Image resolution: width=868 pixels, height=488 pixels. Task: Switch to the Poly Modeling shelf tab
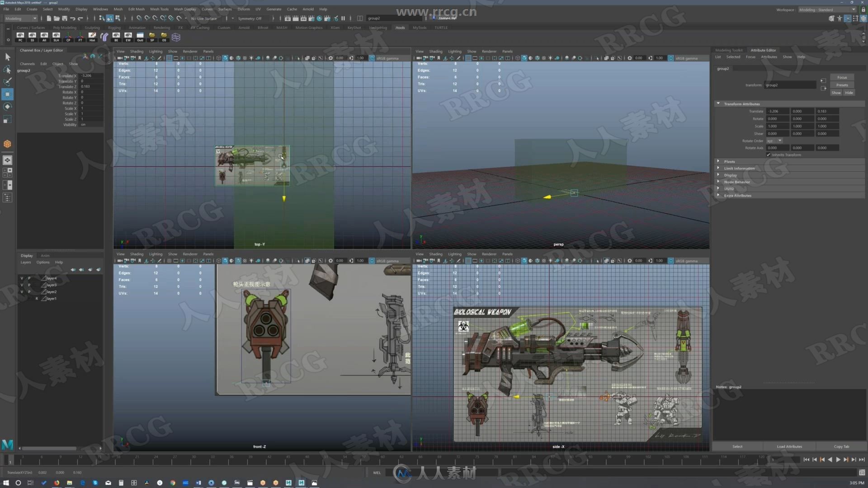pyautogui.click(x=65, y=28)
